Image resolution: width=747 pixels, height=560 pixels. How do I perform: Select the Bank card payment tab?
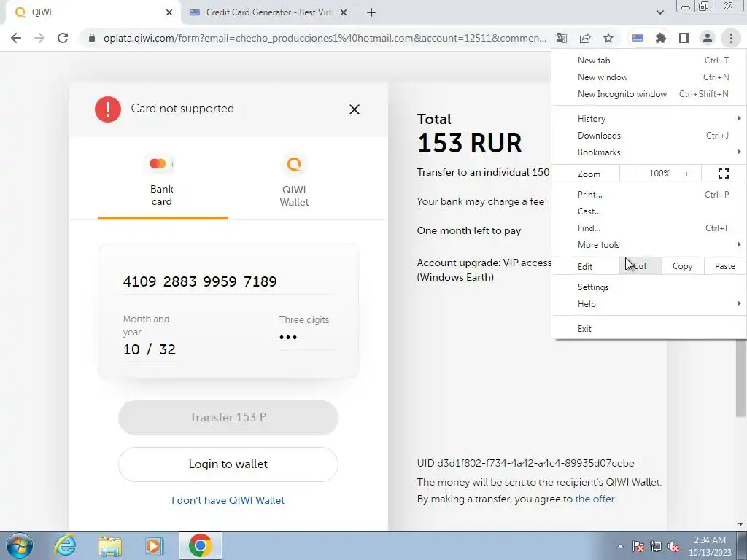tap(162, 183)
